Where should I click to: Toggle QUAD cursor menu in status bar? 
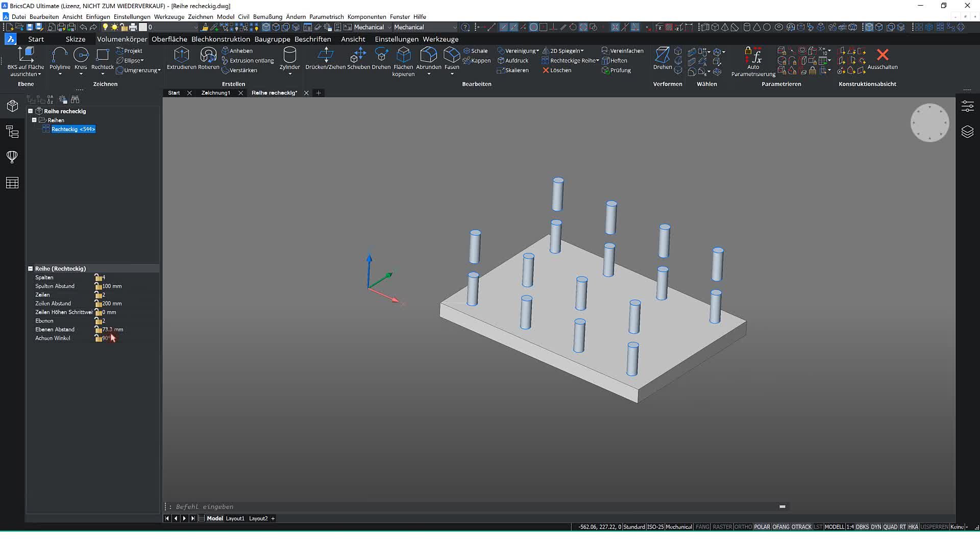point(890,527)
